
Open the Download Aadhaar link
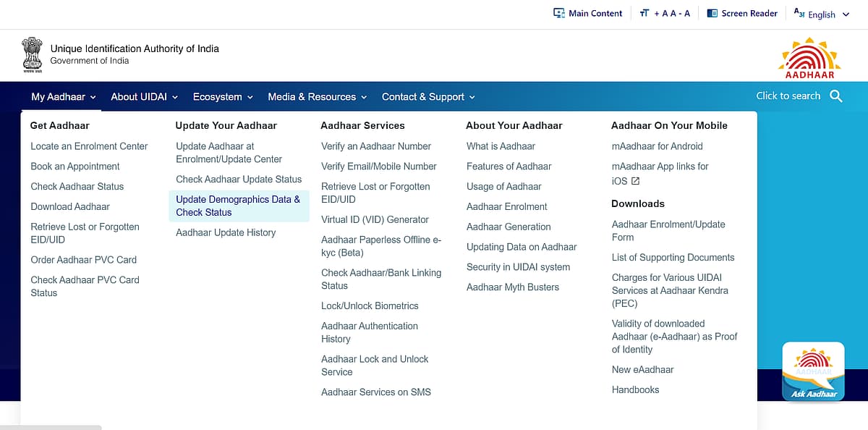pos(70,206)
